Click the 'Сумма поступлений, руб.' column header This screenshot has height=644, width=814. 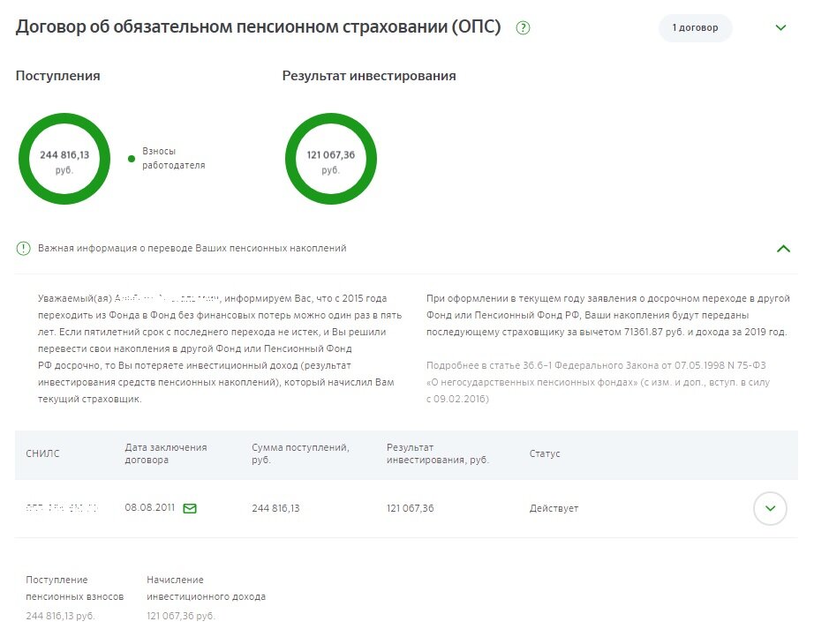tap(300, 453)
